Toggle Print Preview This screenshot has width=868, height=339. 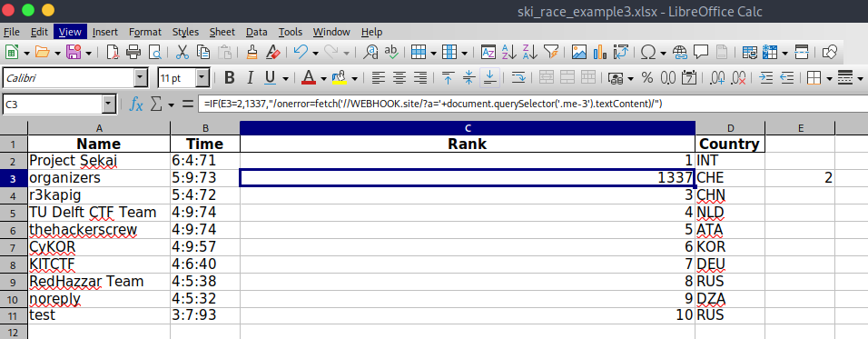point(154,53)
